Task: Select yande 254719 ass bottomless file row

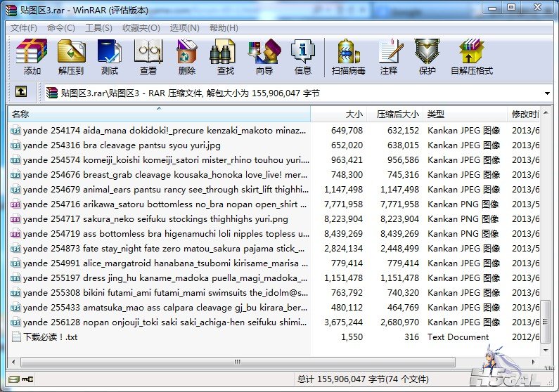Action: (x=274, y=234)
